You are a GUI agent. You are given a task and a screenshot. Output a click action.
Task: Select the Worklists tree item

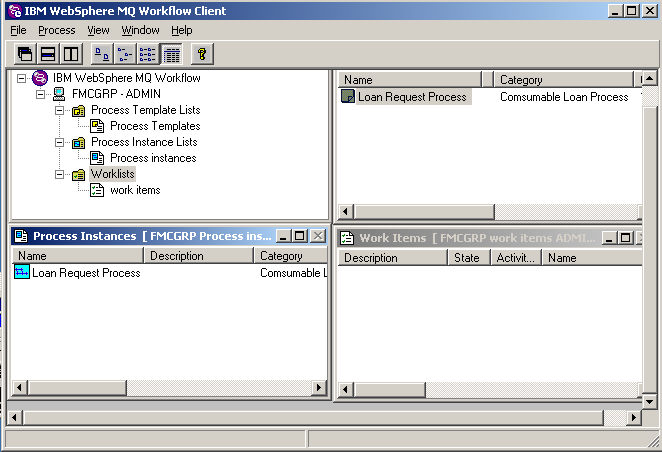(x=113, y=174)
